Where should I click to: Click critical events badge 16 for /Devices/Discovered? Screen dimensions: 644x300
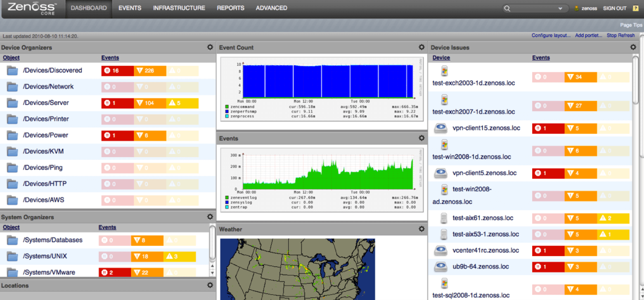tap(118, 71)
